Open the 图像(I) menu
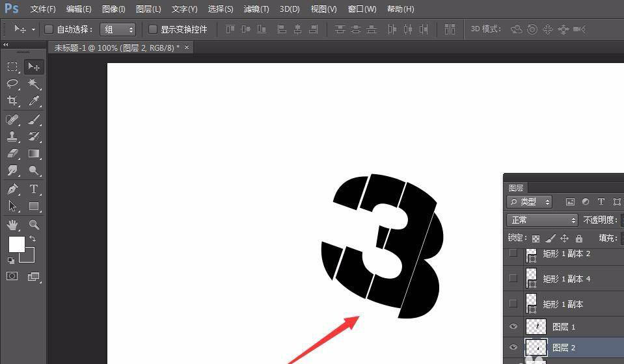 [113, 8]
